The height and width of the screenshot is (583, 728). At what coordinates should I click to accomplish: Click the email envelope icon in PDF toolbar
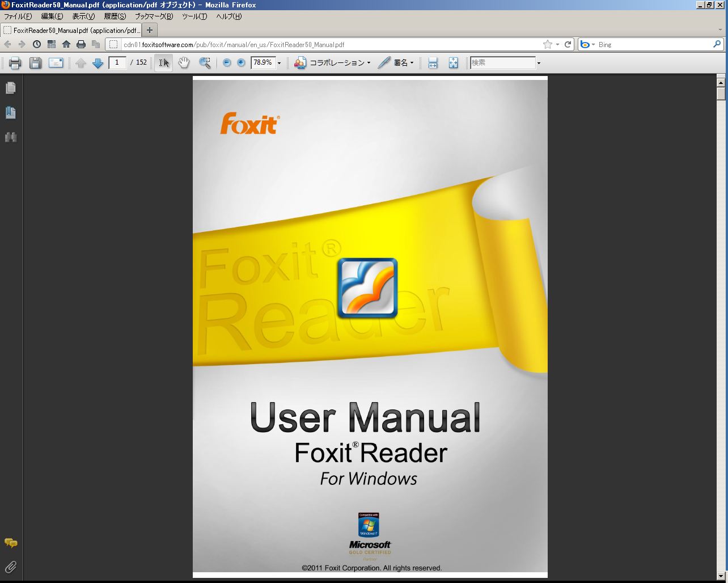pyautogui.click(x=56, y=63)
